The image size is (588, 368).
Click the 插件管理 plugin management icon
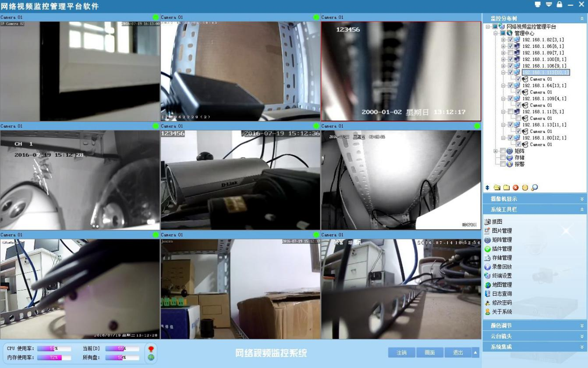click(x=488, y=249)
